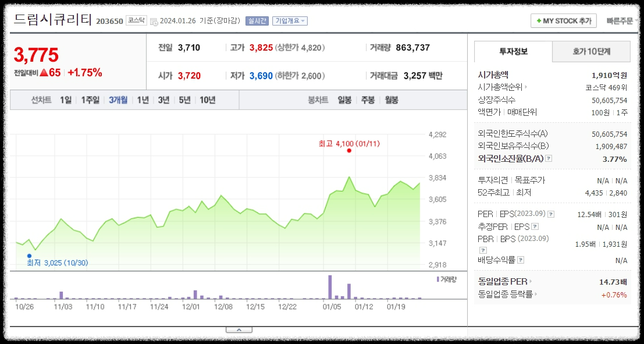Image resolution: width=644 pixels, height=344 pixels.
Task: Click the 거래량 value 863,737
Action: [x=413, y=48]
